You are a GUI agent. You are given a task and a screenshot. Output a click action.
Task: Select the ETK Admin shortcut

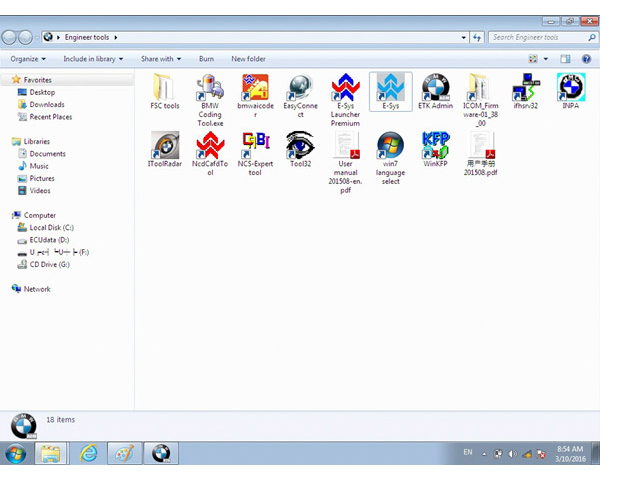tap(435, 92)
